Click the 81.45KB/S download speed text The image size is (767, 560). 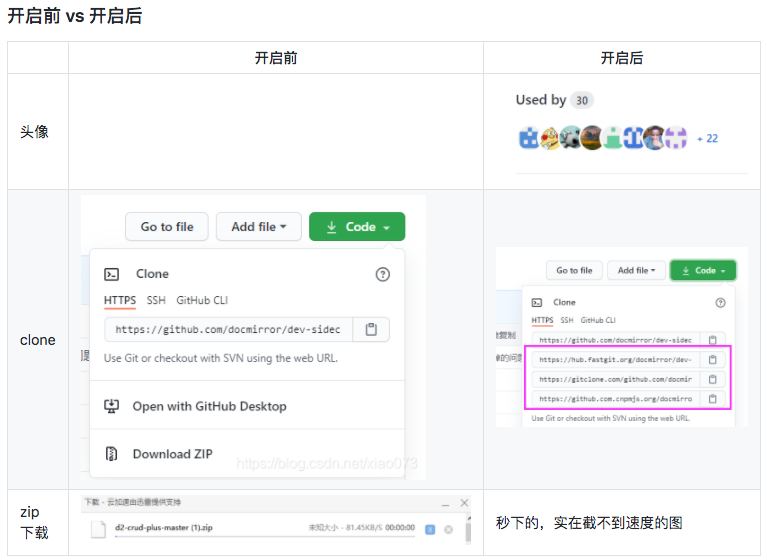[x=364, y=528]
